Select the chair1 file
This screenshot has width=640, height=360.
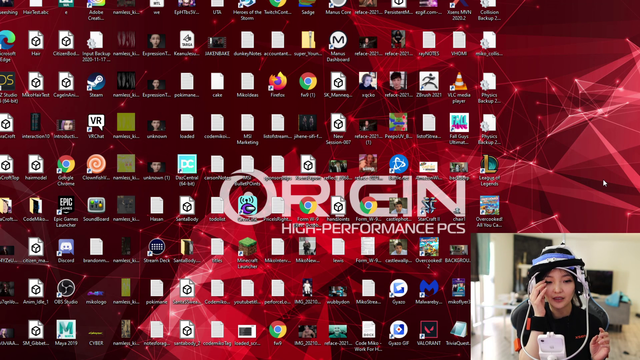(459, 211)
